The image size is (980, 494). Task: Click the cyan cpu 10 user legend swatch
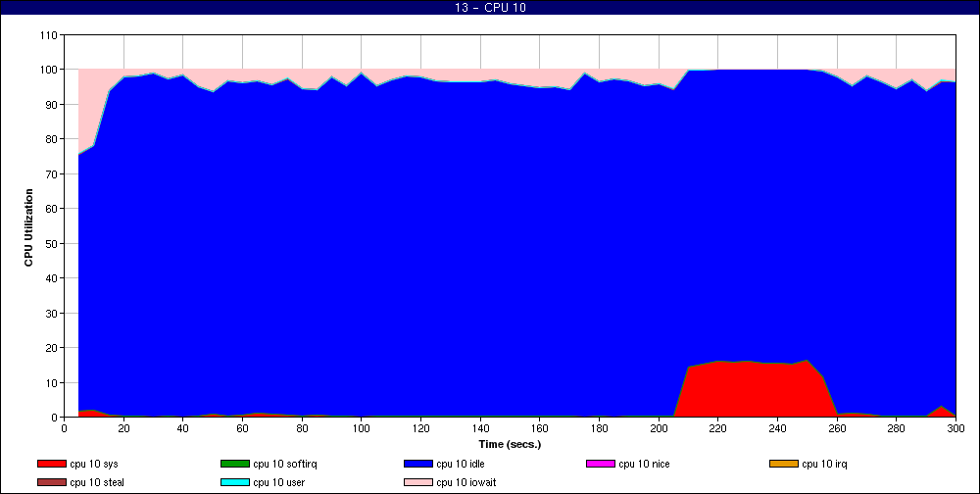click(234, 483)
